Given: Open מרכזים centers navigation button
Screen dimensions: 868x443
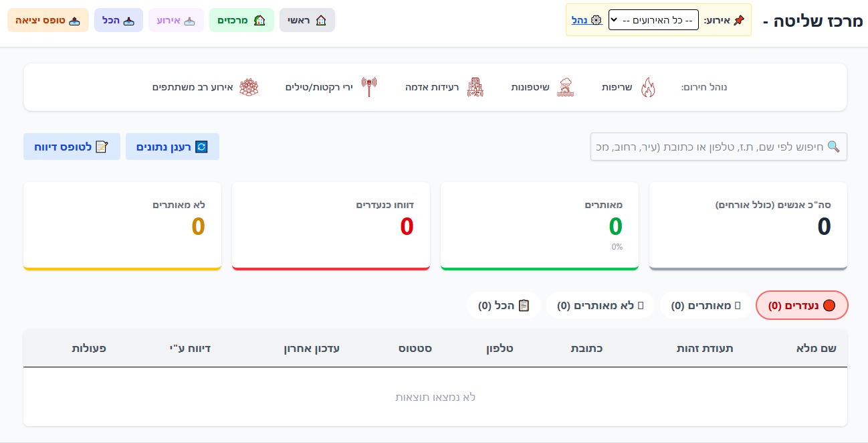Looking at the screenshot, I should [241, 20].
